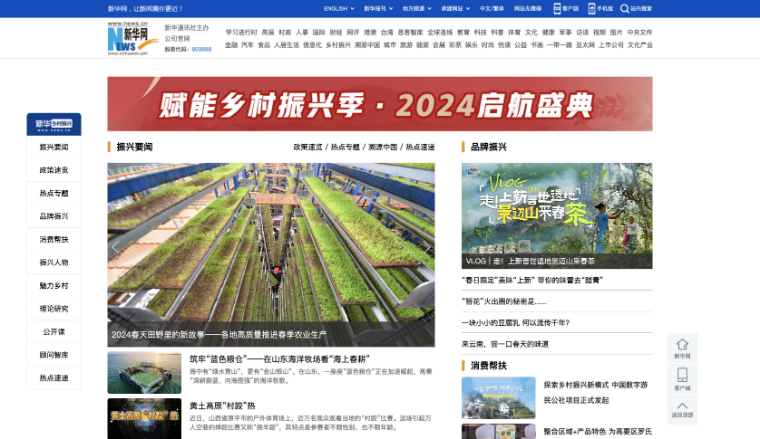760x439 pixels.
Task: Open 汽车 in second navigation row
Action: click(x=248, y=45)
